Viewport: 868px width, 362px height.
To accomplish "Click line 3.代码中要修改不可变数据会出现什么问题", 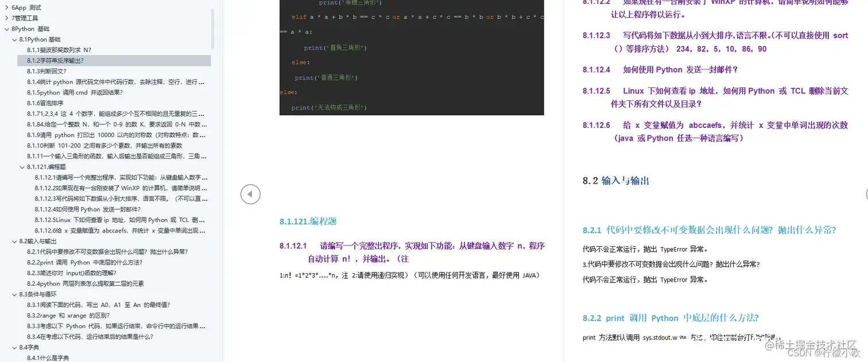I will coord(671,264).
